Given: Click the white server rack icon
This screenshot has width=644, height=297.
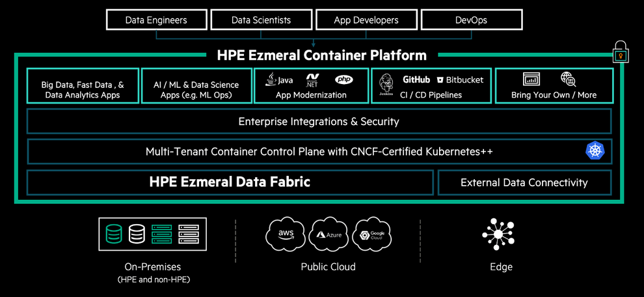Looking at the screenshot, I should tap(189, 234).
